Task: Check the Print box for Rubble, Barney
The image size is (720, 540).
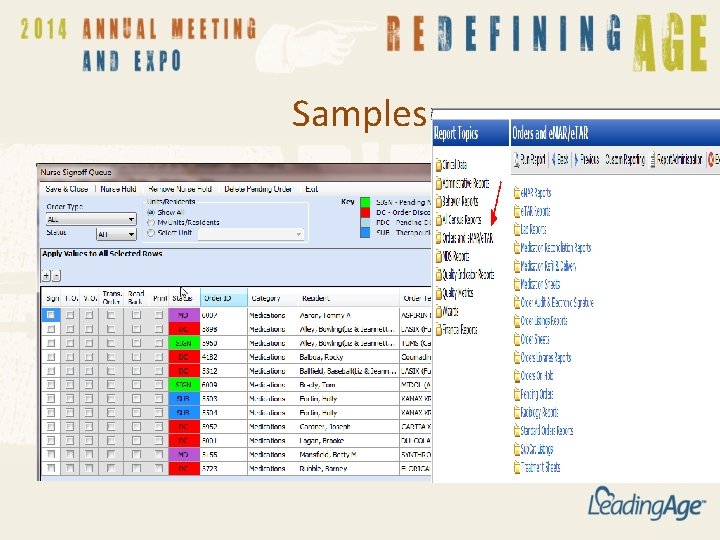Action: pyautogui.click(x=159, y=468)
